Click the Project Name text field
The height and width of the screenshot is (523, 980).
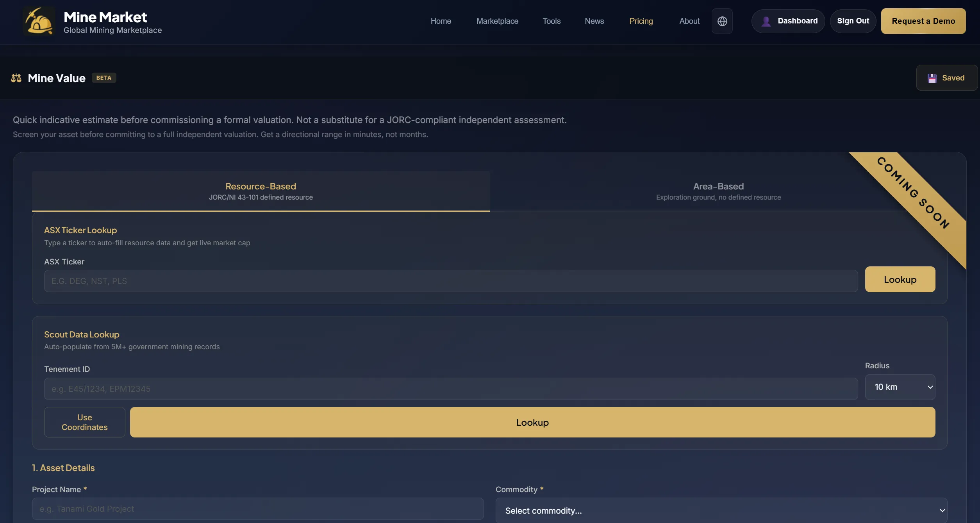[257, 509]
